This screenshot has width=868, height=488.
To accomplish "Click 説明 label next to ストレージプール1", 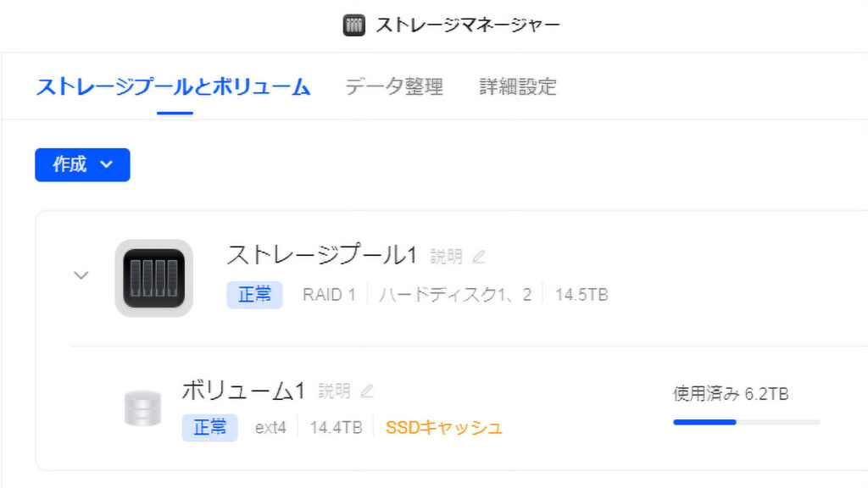I will point(446,257).
